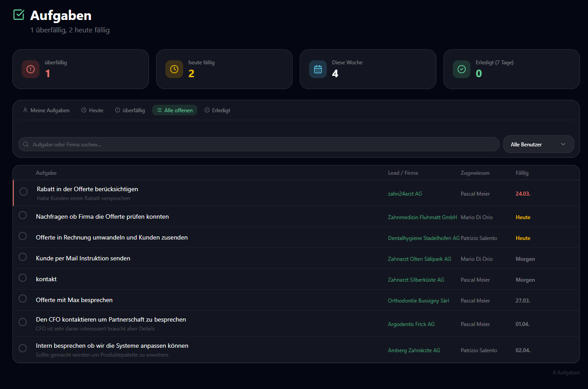Screen dimensions: 588x389
Task: Click the green check icon for Erledigt (7 Tage)
Action: 462,69
